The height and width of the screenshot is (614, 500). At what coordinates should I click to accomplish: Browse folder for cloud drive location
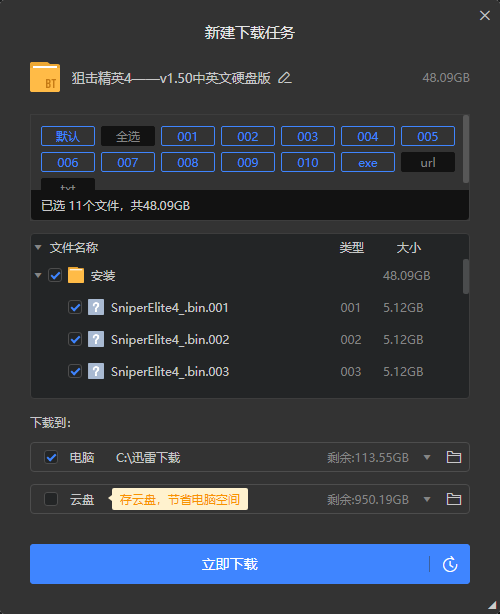454,499
